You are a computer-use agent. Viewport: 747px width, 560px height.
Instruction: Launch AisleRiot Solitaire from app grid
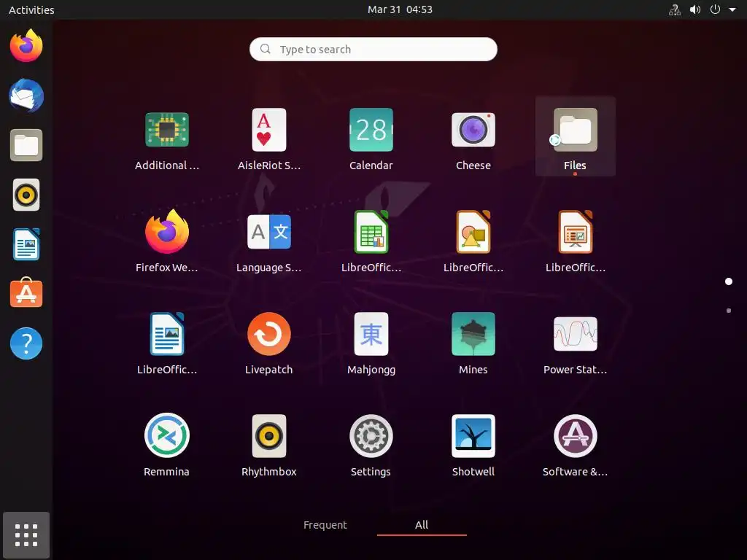[268, 130]
